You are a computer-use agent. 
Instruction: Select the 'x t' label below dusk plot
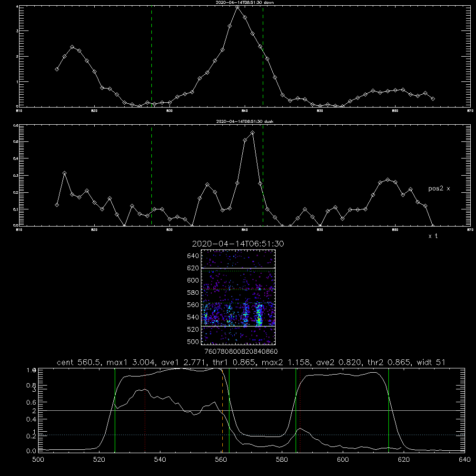point(433,236)
